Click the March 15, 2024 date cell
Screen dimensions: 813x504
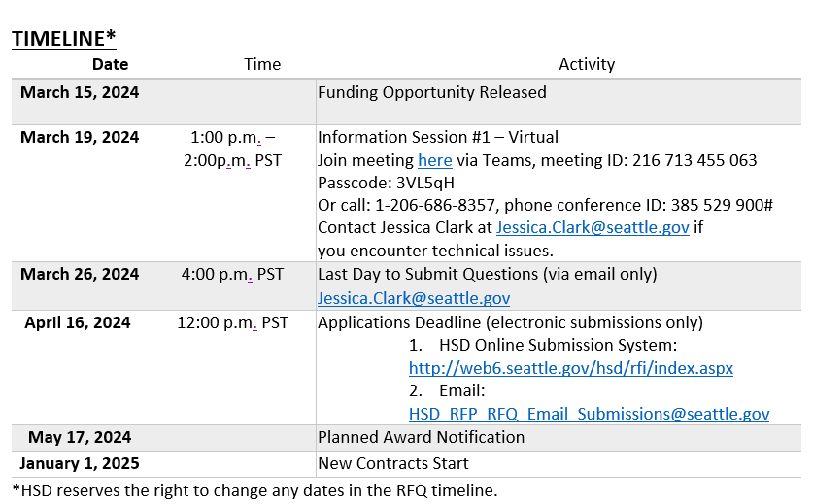(x=80, y=93)
